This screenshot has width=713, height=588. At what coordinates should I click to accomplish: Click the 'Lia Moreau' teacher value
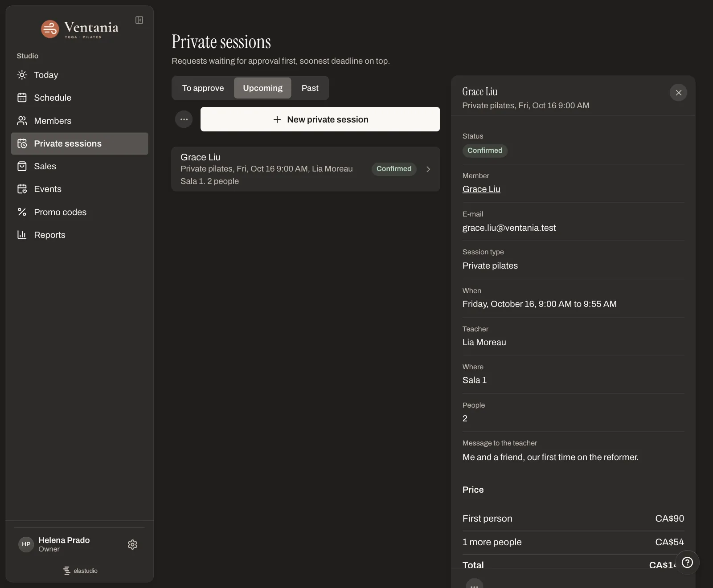point(484,342)
